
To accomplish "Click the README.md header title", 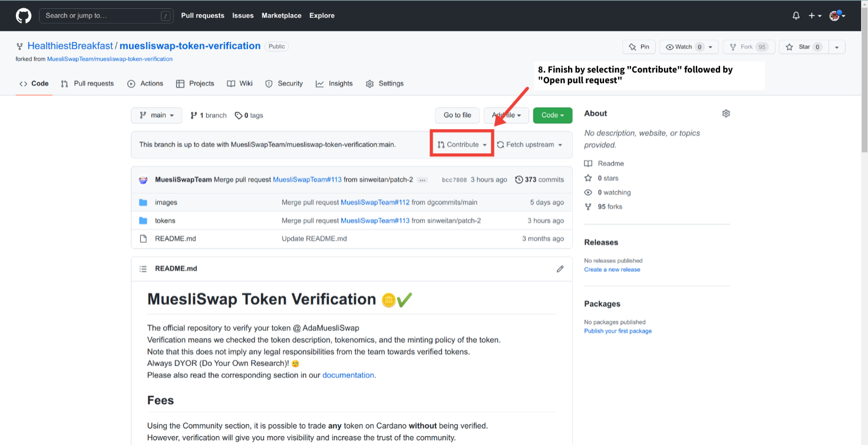I will pyautogui.click(x=176, y=269).
